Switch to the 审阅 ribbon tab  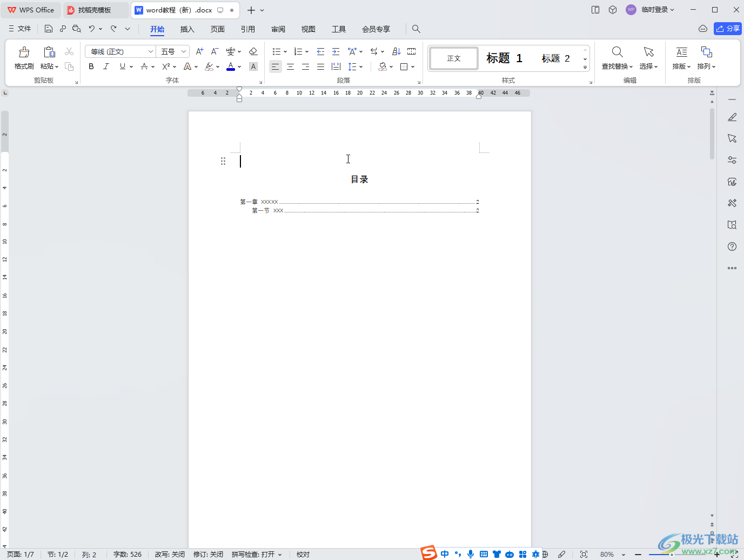[278, 29]
